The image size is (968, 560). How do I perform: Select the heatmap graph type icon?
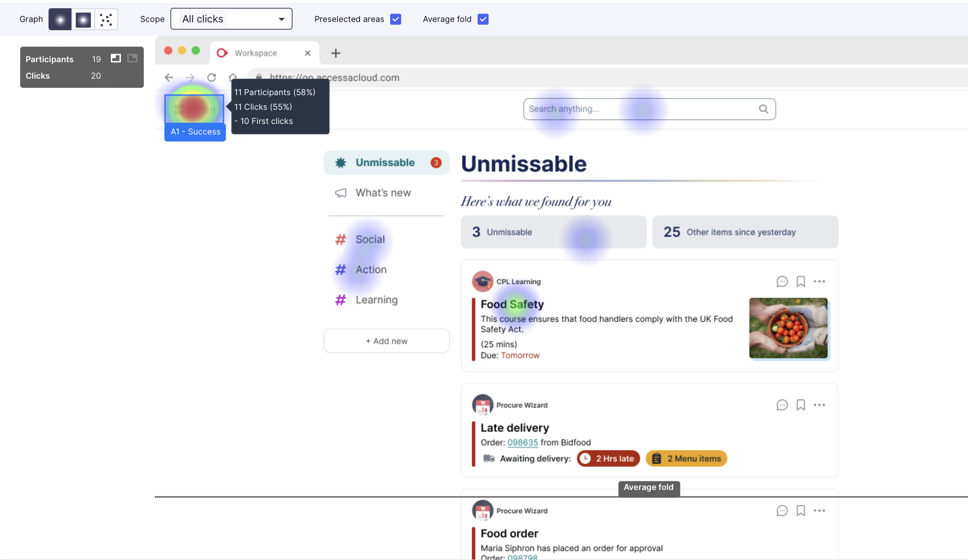coord(60,19)
